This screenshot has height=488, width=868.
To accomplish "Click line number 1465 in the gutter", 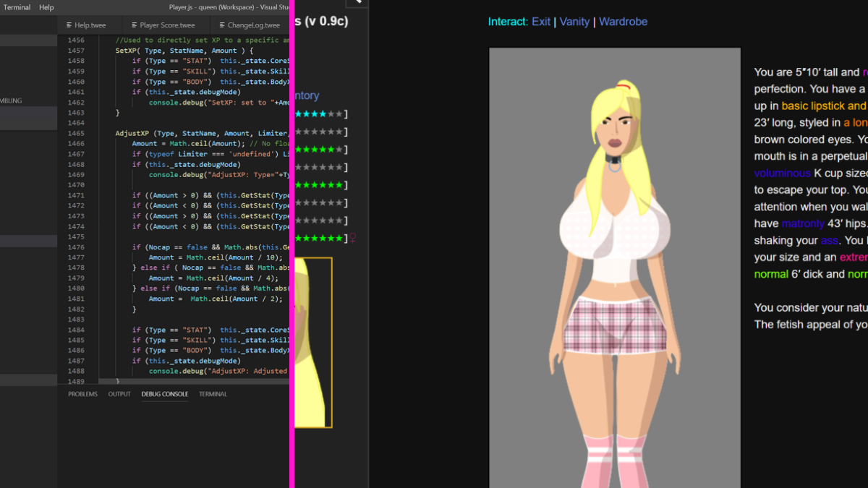I will coord(75,134).
